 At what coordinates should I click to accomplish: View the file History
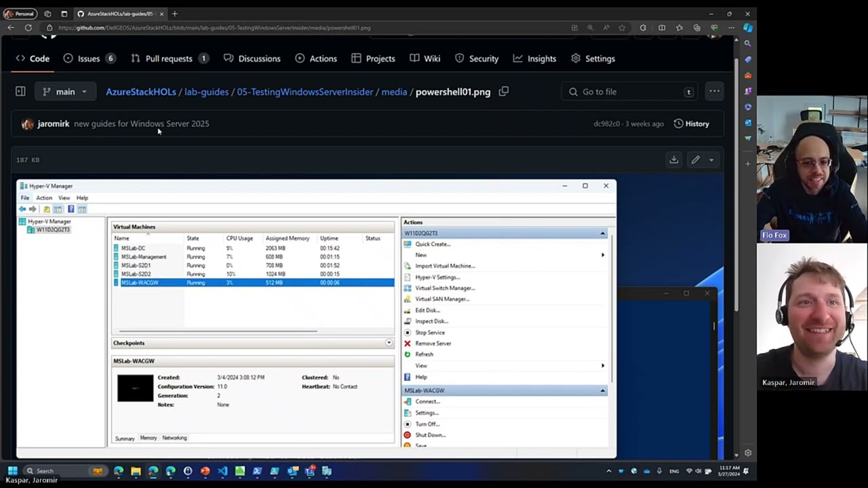691,124
